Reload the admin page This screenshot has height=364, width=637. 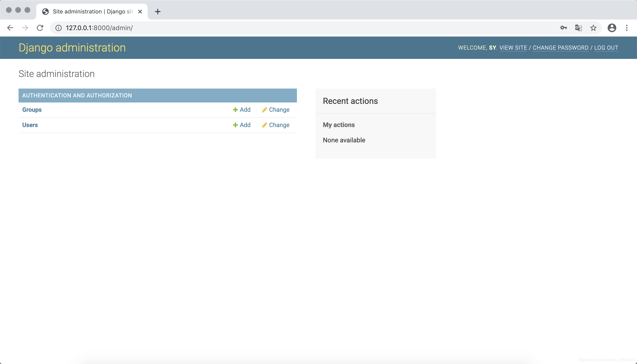coord(40,28)
